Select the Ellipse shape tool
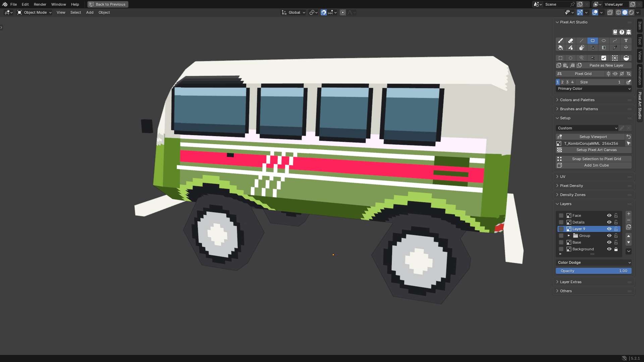Screen dimensions: 644x362 tap(604, 41)
